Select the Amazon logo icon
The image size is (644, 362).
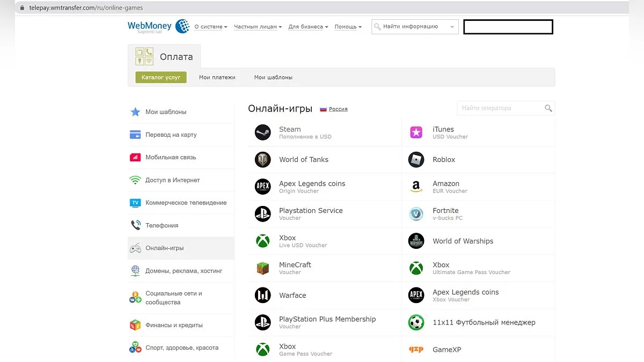pyautogui.click(x=416, y=187)
